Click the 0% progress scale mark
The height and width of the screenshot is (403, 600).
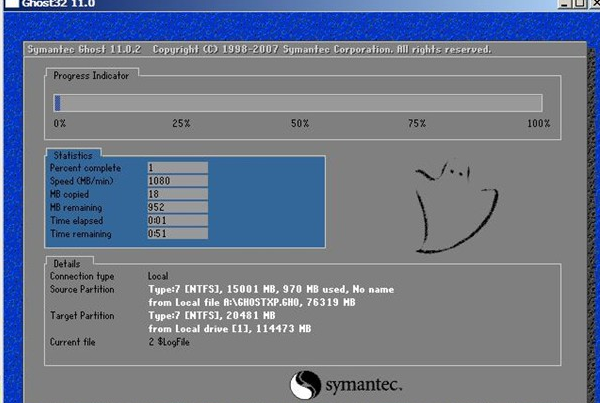coord(60,124)
